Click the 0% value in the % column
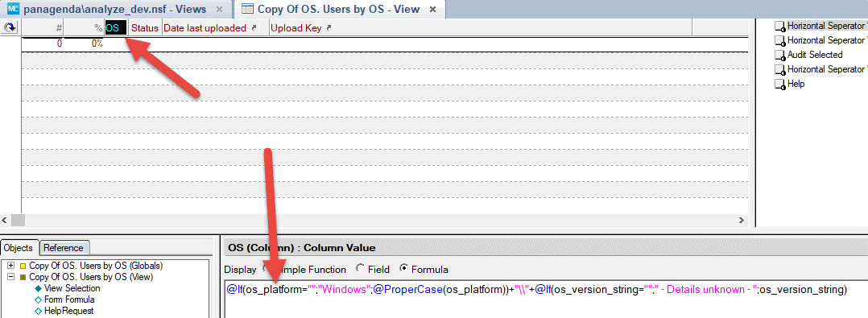Viewport: 868px width, 318px height. pyautogui.click(x=97, y=43)
